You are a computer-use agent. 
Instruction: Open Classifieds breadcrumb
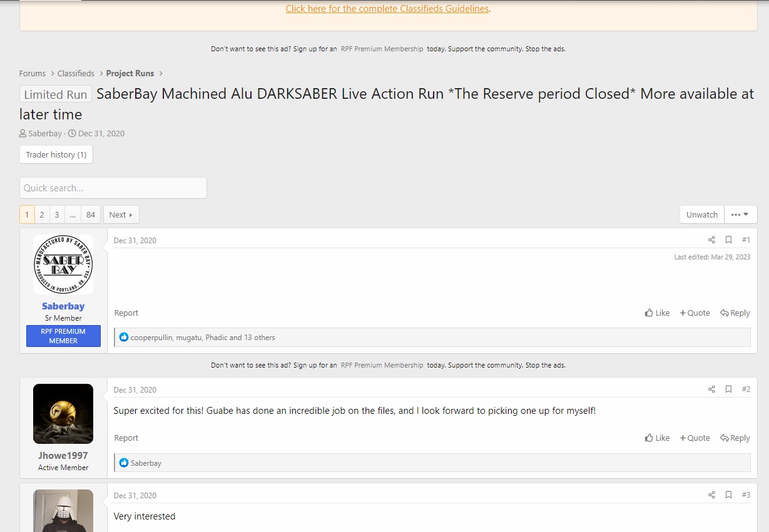(x=76, y=74)
